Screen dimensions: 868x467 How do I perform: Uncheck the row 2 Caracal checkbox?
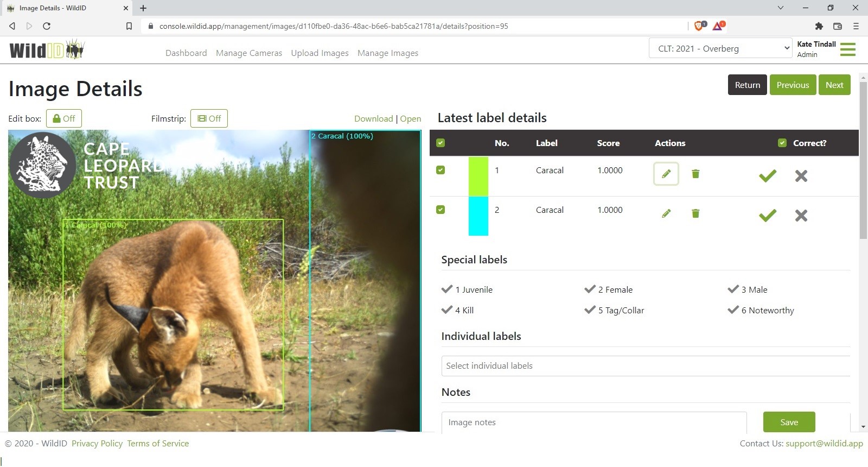[441, 210]
